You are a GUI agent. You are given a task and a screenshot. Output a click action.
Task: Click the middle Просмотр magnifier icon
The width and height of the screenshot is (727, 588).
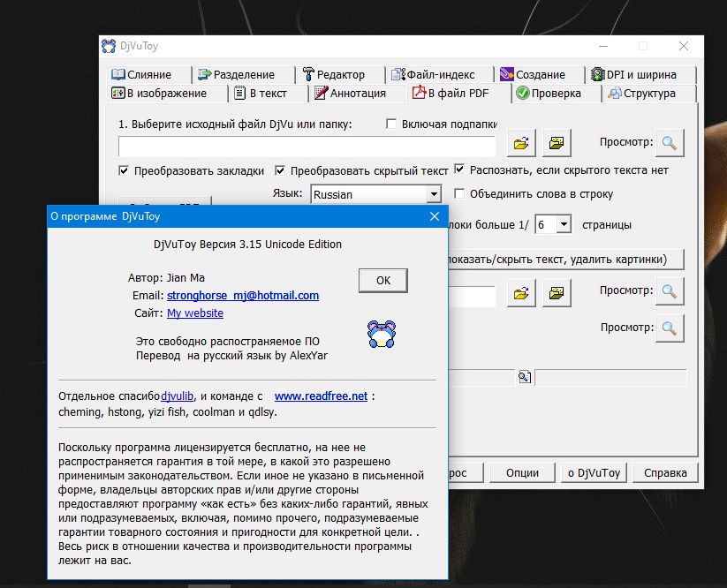[669, 291]
